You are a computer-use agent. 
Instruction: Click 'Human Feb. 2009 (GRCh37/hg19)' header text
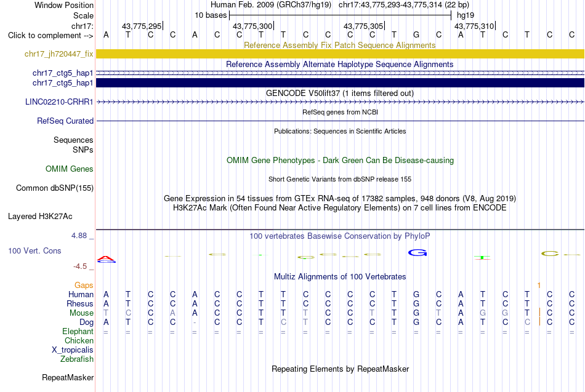[x=271, y=5]
